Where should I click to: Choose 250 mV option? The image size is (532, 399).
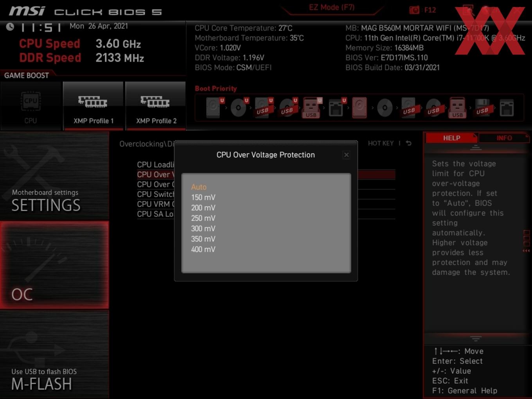(x=203, y=218)
